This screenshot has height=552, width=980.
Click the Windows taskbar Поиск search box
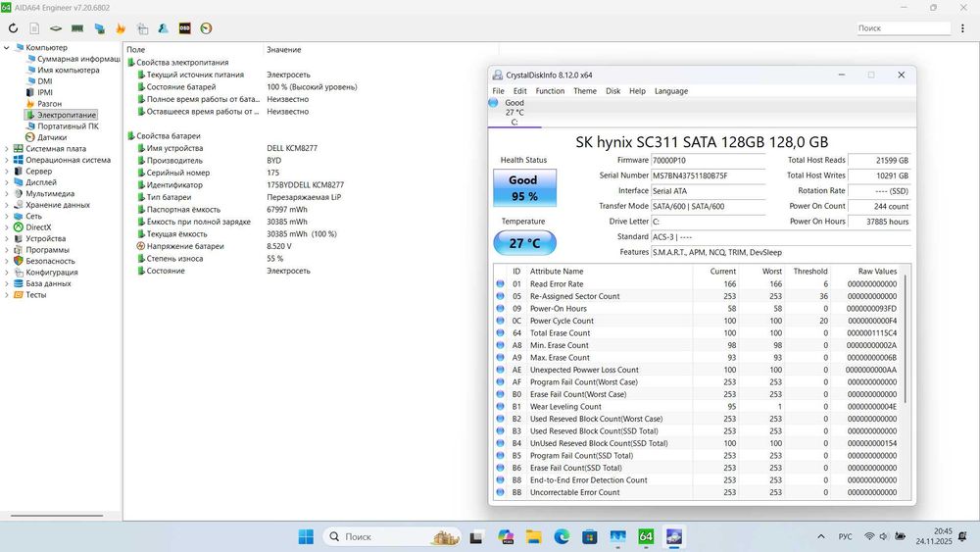point(392,536)
